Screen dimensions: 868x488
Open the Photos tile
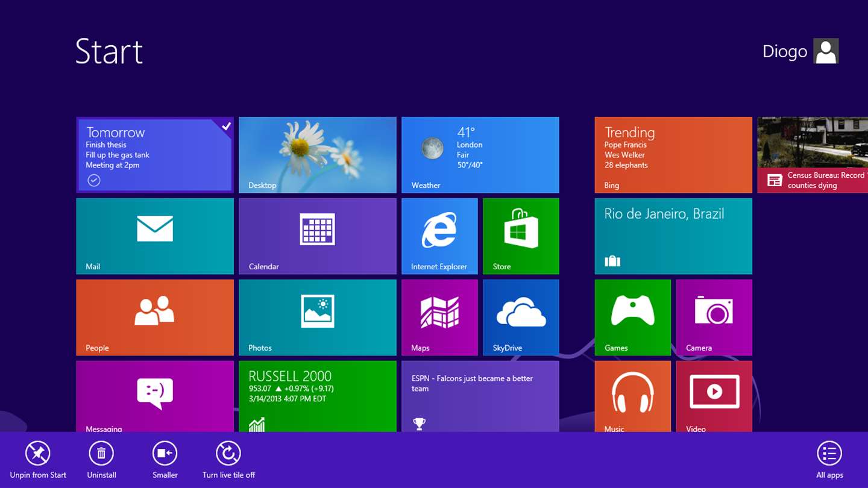[x=318, y=318]
